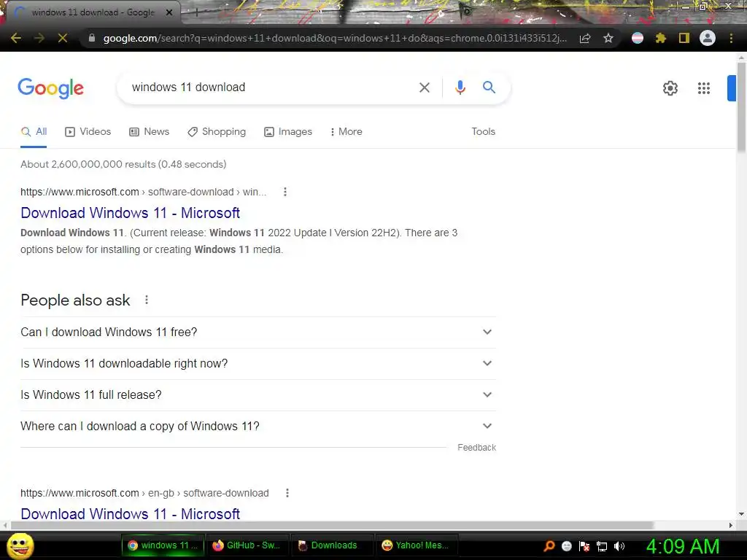Start voice search with microphone icon
Image resolution: width=747 pixels, height=560 pixels.
click(460, 87)
